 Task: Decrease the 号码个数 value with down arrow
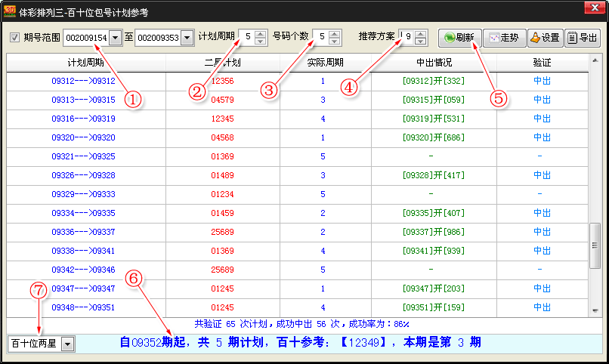[x=334, y=41]
